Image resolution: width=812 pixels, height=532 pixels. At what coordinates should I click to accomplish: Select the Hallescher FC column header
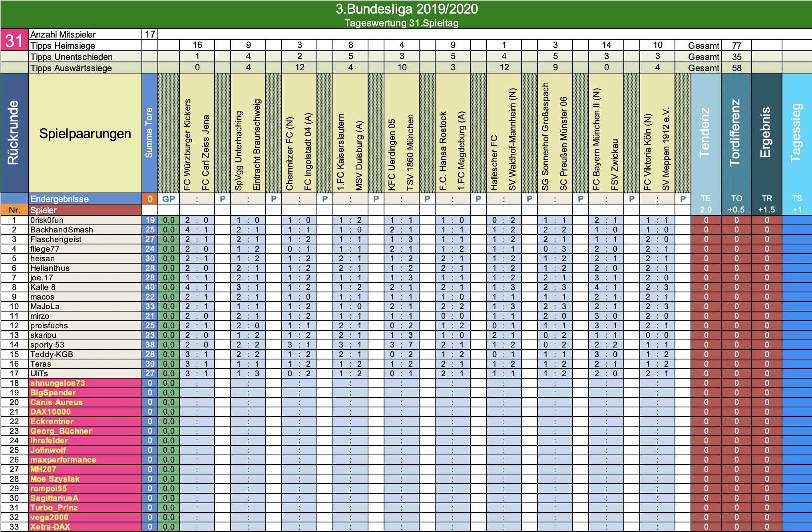(494, 163)
